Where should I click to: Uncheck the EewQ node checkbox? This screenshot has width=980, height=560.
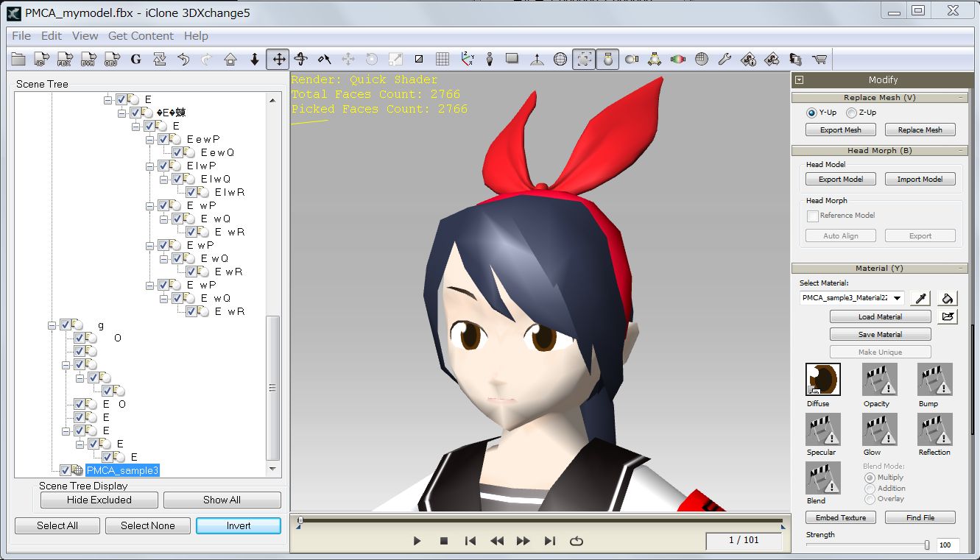[178, 152]
